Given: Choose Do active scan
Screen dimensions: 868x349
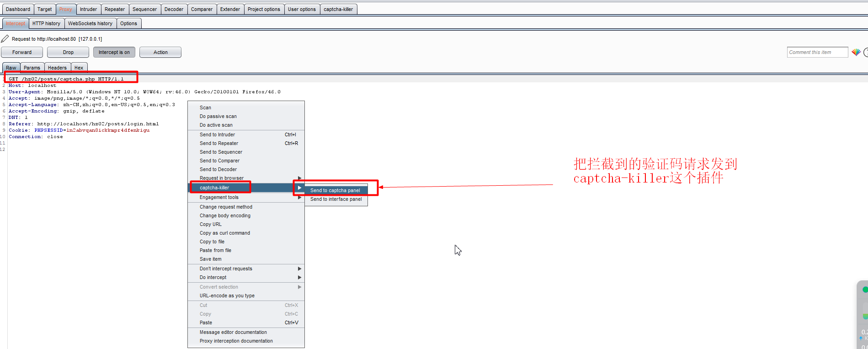Looking at the screenshot, I should pyautogui.click(x=246, y=125).
